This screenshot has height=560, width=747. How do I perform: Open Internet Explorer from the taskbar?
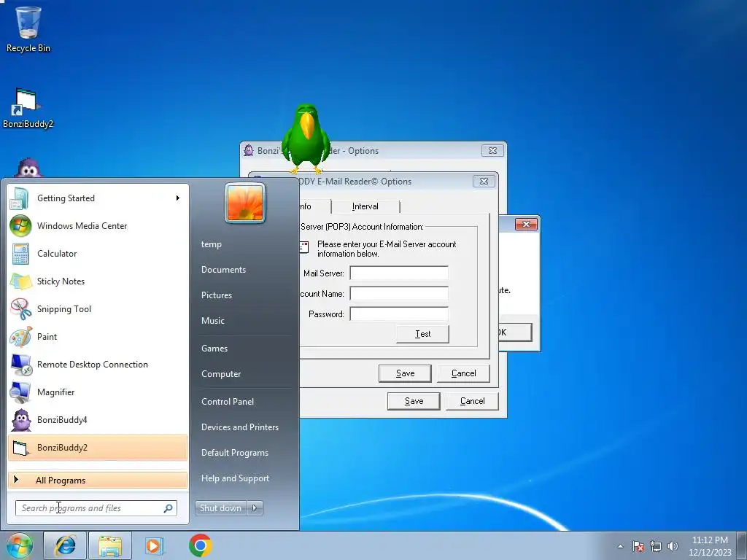(65, 545)
